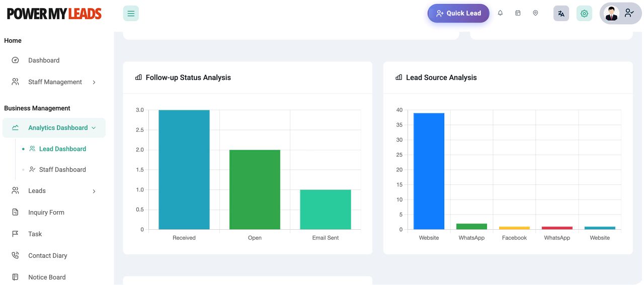Image resolution: width=644 pixels, height=285 pixels.
Task: Click the Contact Diary phone icon
Action: 15,256
